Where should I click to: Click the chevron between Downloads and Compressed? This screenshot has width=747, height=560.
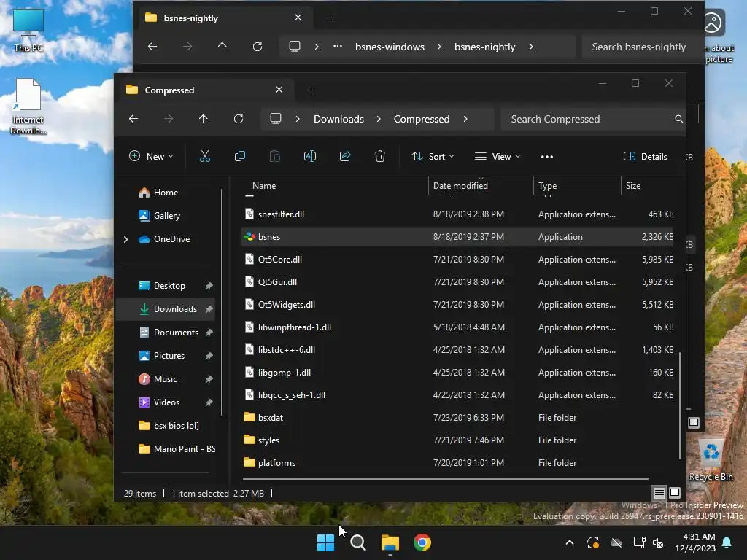(379, 119)
